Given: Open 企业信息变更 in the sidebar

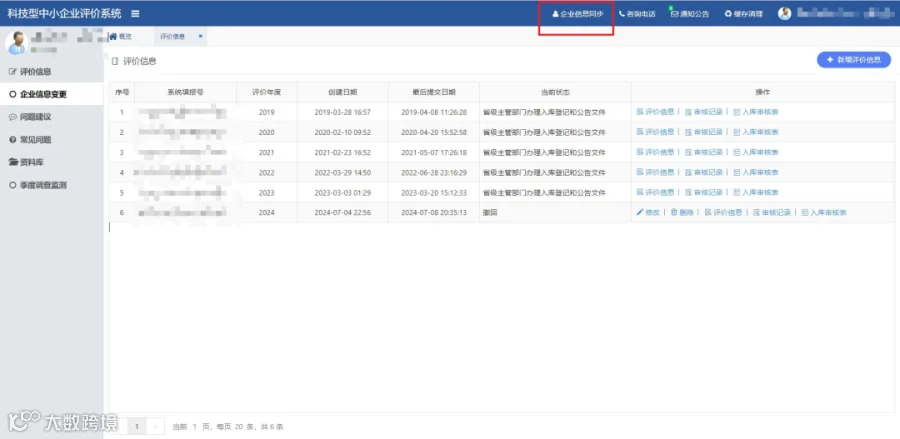Looking at the screenshot, I should 52,94.
